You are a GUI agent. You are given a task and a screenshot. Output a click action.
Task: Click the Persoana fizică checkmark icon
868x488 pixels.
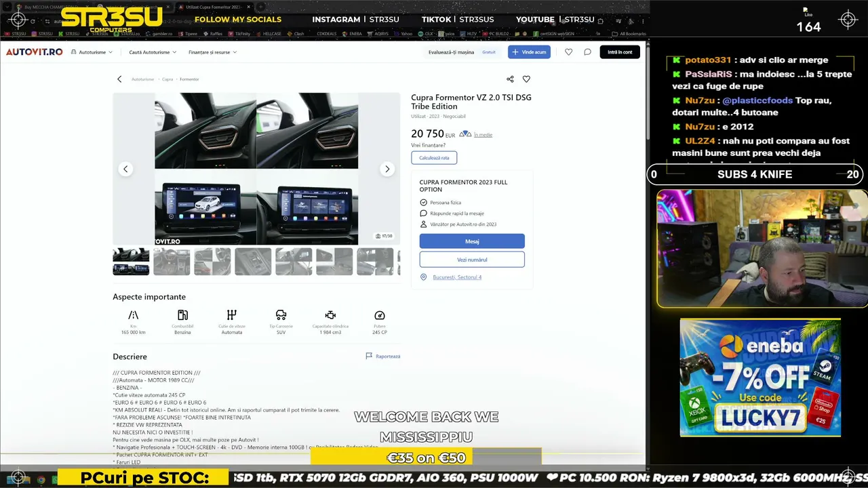tap(424, 203)
